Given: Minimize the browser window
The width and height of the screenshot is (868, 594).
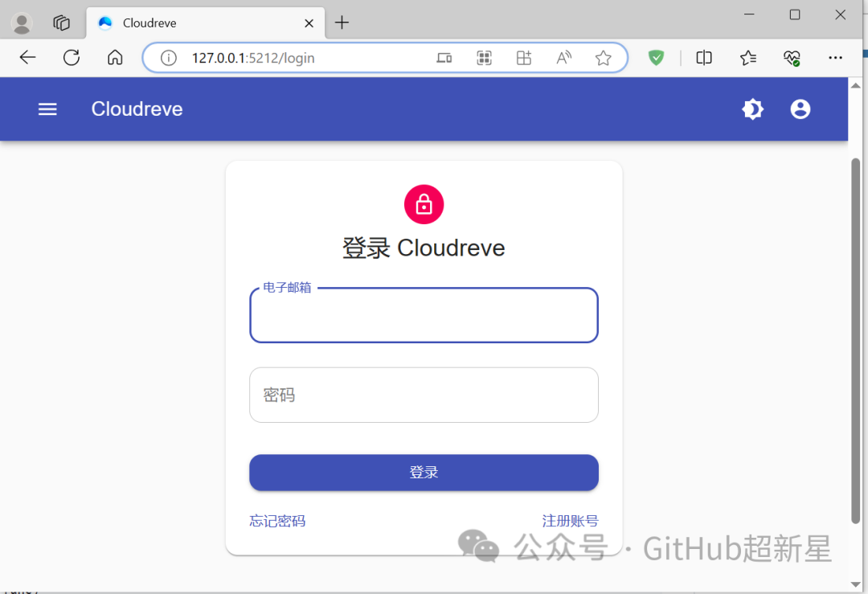Looking at the screenshot, I should (750, 15).
